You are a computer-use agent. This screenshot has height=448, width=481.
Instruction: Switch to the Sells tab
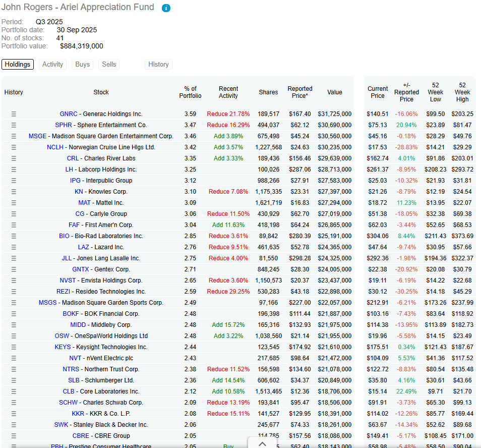109,65
